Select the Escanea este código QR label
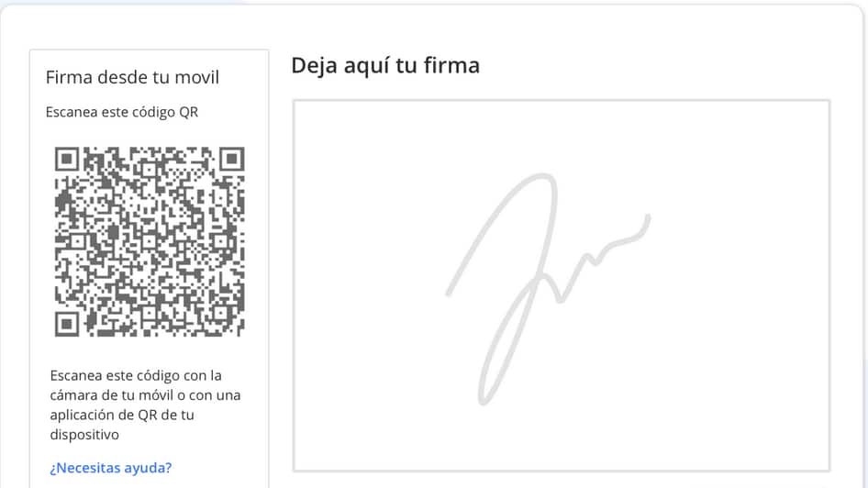This screenshot has width=868, height=488. click(122, 112)
